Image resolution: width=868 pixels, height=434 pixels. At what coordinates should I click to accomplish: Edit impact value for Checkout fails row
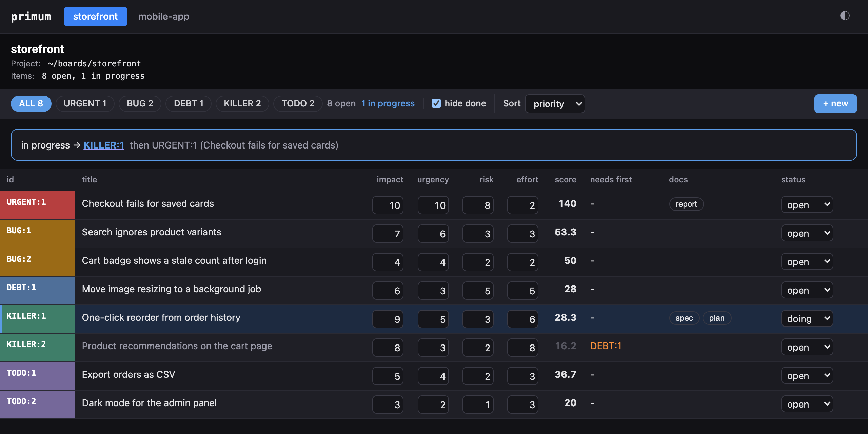click(388, 205)
